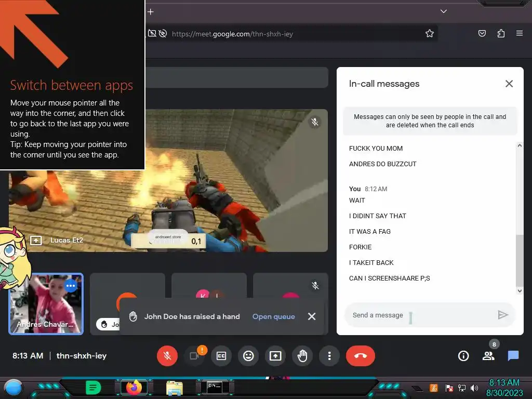The image size is (532, 399).
Task: Show the people participants panel
Action: click(x=488, y=356)
